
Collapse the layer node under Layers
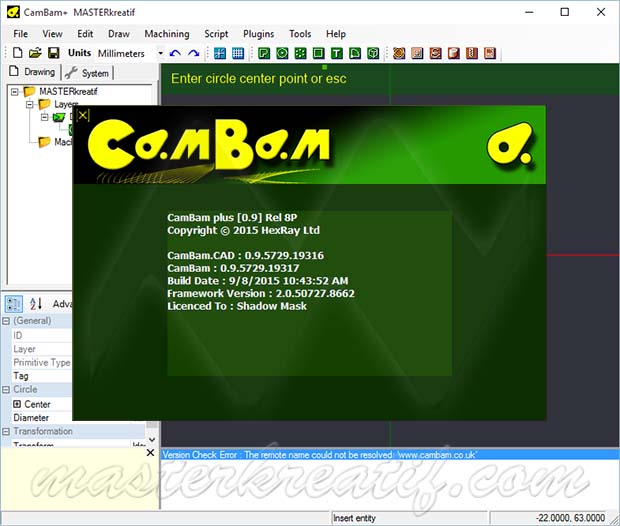point(45,117)
